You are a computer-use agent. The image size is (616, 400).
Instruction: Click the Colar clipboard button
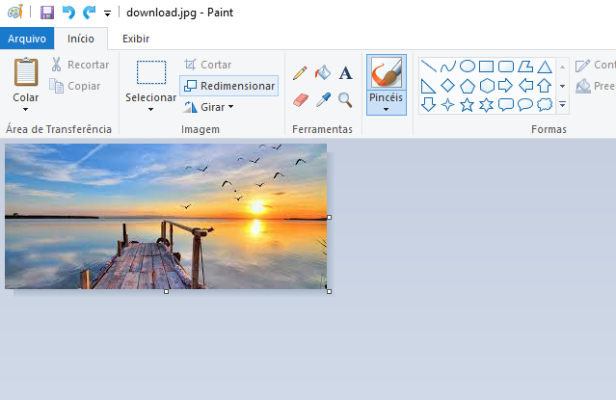[26, 74]
